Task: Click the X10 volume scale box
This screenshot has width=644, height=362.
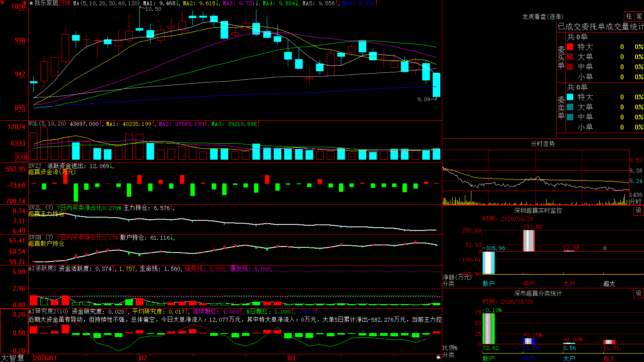Action: coord(21,157)
